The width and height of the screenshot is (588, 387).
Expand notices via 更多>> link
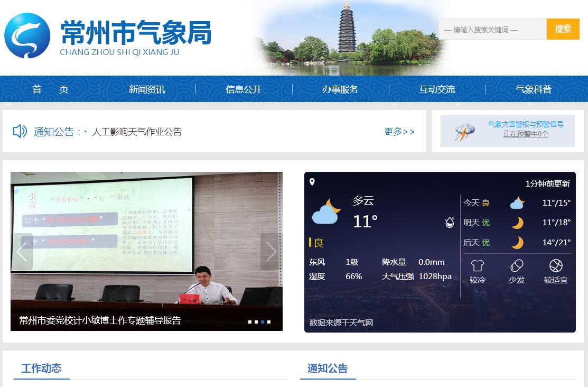tap(399, 132)
